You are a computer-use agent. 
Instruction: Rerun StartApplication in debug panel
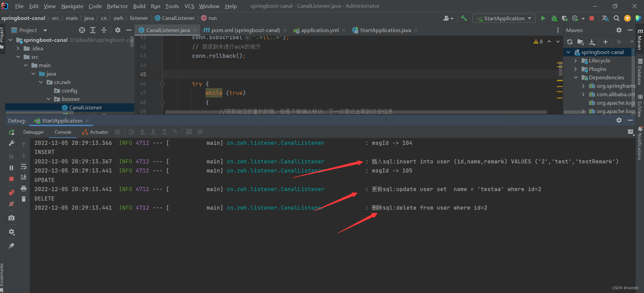tap(11, 132)
